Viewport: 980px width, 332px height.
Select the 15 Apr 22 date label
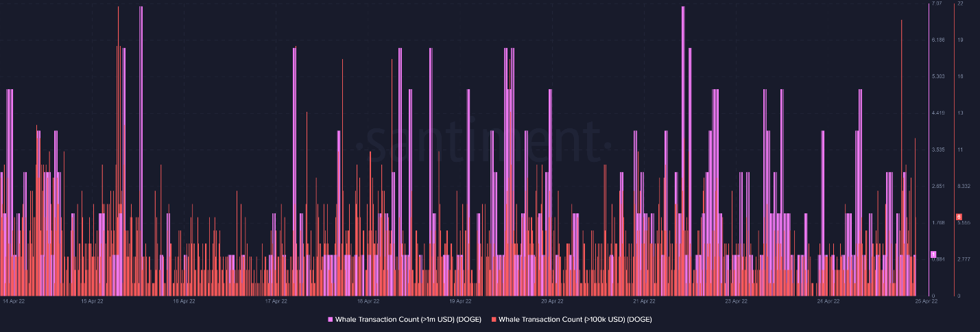(92, 300)
